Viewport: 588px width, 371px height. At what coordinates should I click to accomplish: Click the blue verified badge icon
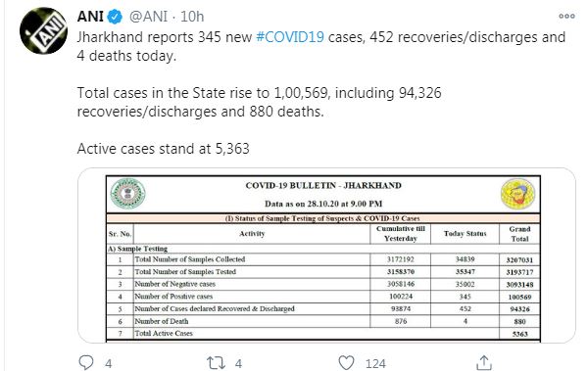115,17
